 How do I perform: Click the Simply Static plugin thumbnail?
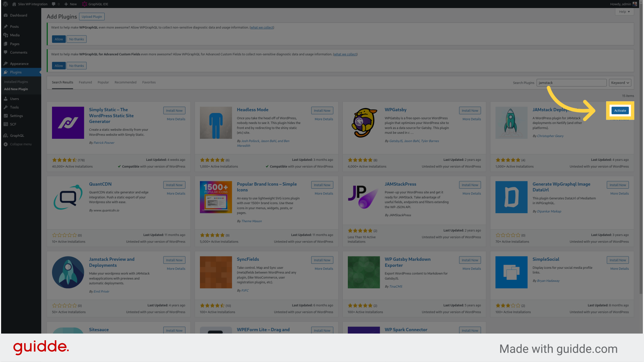pos(68,123)
